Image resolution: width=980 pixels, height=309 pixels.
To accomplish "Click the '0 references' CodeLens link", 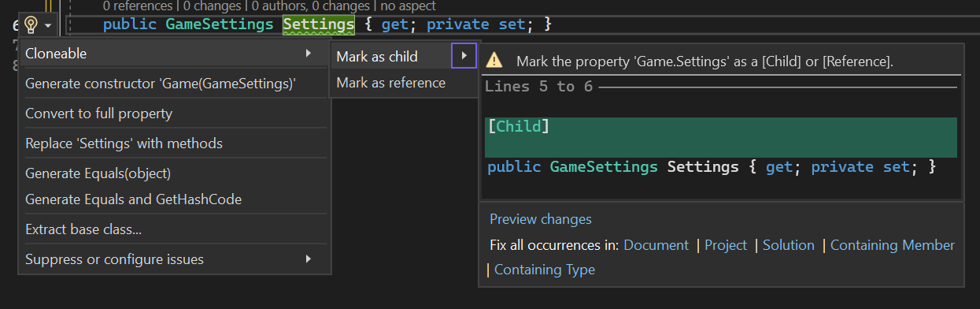I will pos(138,6).
